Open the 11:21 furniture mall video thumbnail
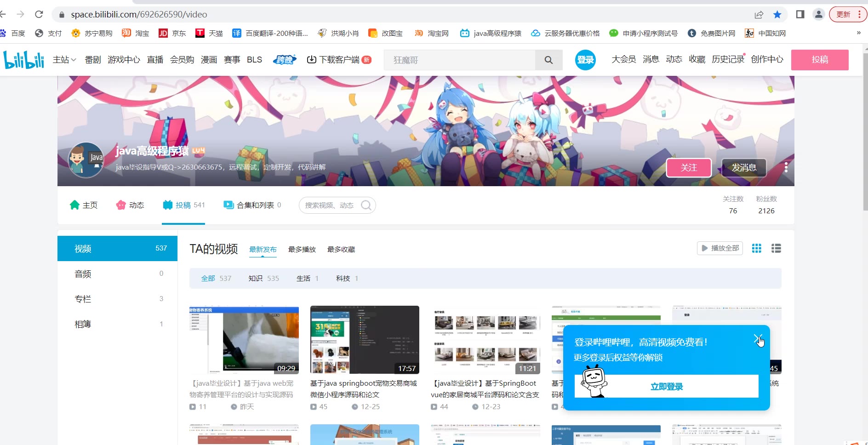 (485, 340)
